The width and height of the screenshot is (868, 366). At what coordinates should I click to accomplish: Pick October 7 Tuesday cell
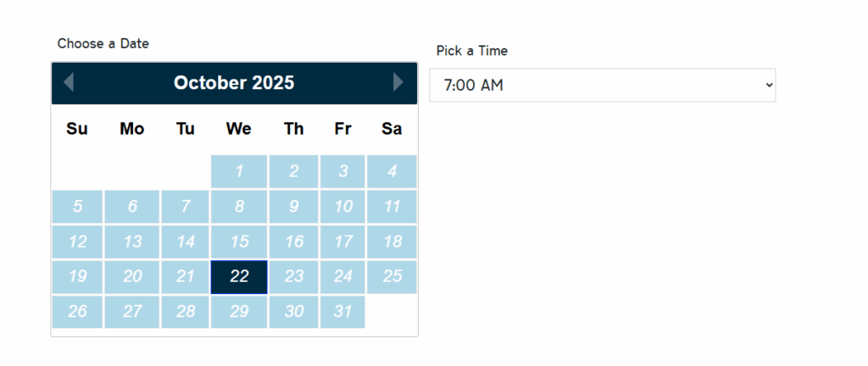[186, 207]
